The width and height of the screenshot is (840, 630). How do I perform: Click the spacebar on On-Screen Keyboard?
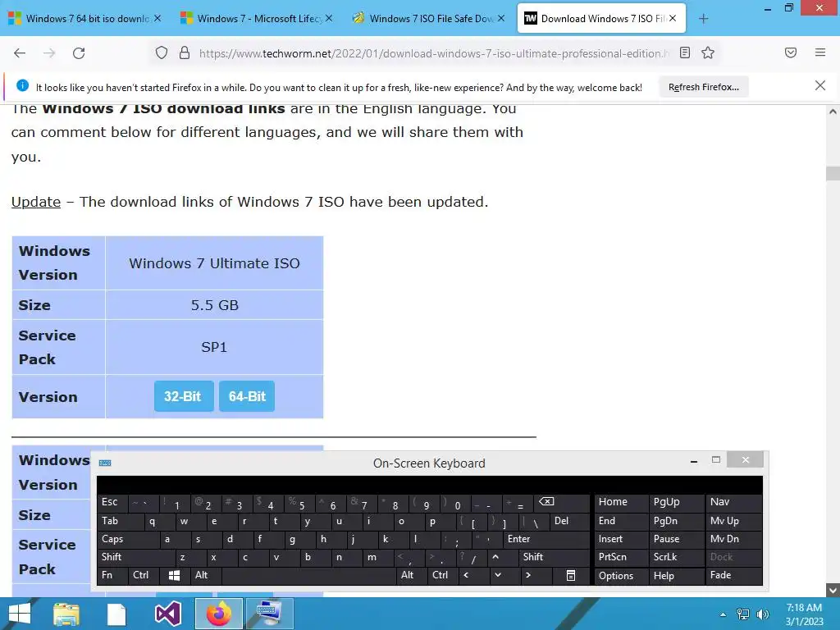click(x=308, y=575)
